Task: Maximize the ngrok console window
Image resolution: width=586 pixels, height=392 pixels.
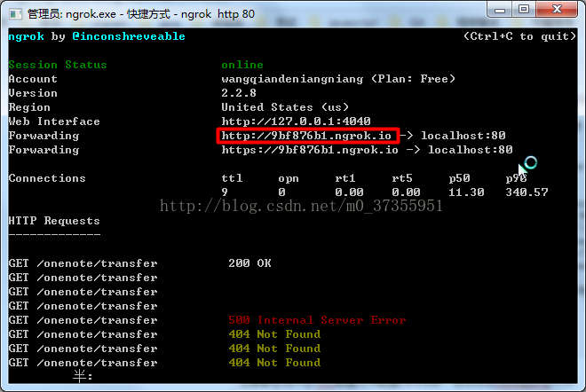Action: [x=524, y=9]
